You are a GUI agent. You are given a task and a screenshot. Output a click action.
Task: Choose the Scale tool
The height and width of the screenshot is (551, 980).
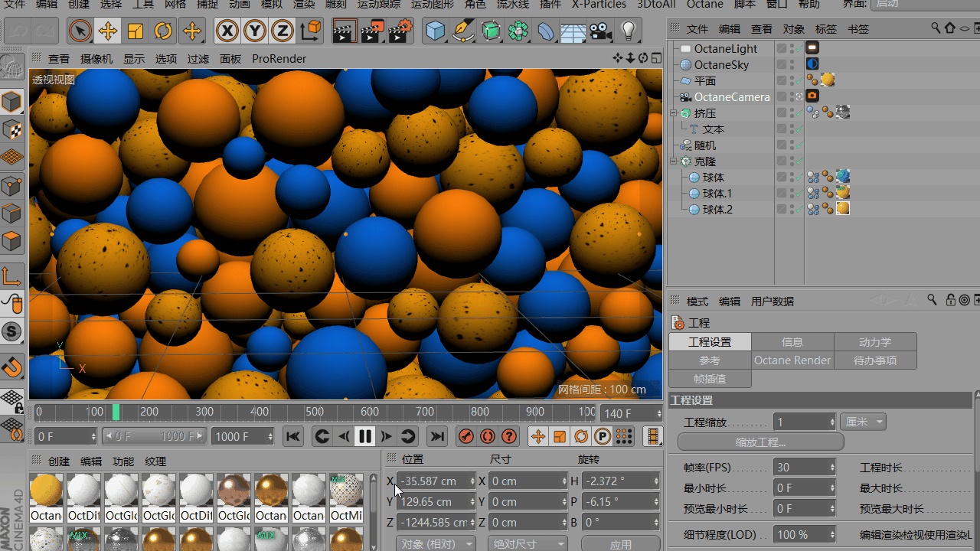tap(136, 31)
